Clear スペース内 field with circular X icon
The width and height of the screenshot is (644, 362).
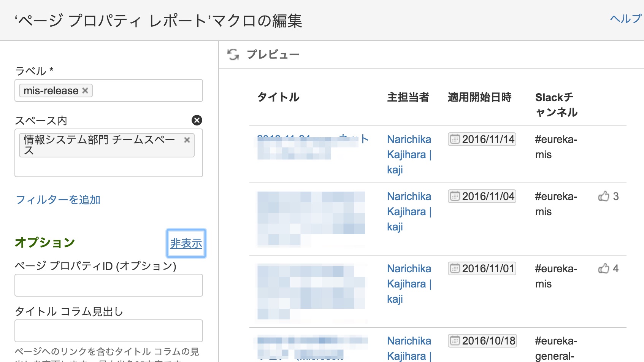point(197,120)
